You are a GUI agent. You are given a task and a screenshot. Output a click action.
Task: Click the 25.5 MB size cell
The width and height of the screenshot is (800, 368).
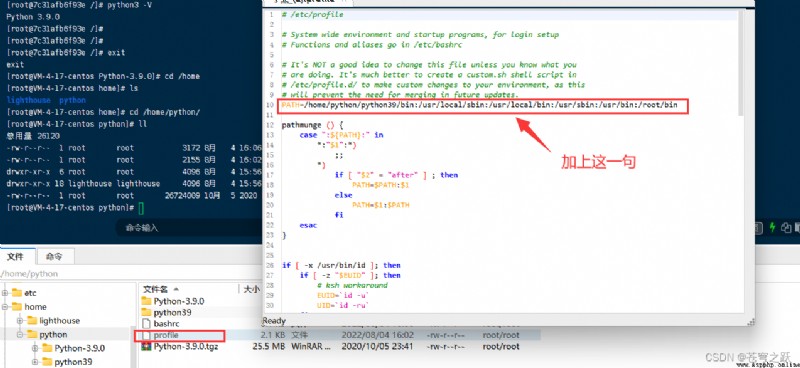click(268, 346)
